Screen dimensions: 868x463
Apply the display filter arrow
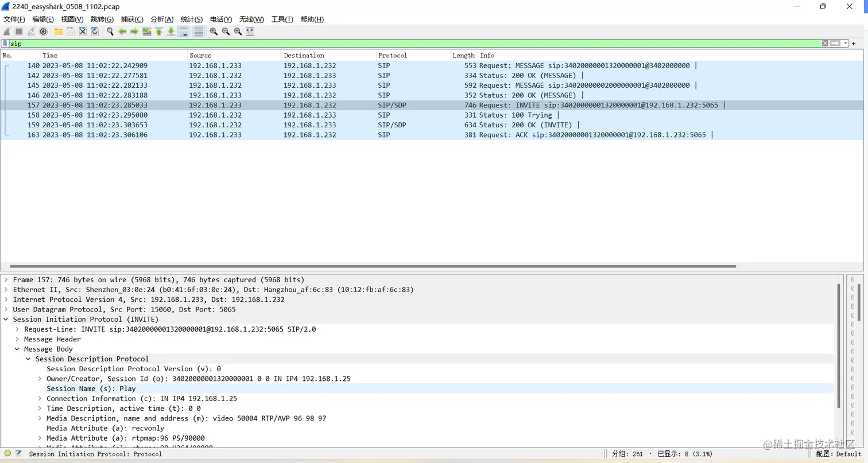coord(835,44)
